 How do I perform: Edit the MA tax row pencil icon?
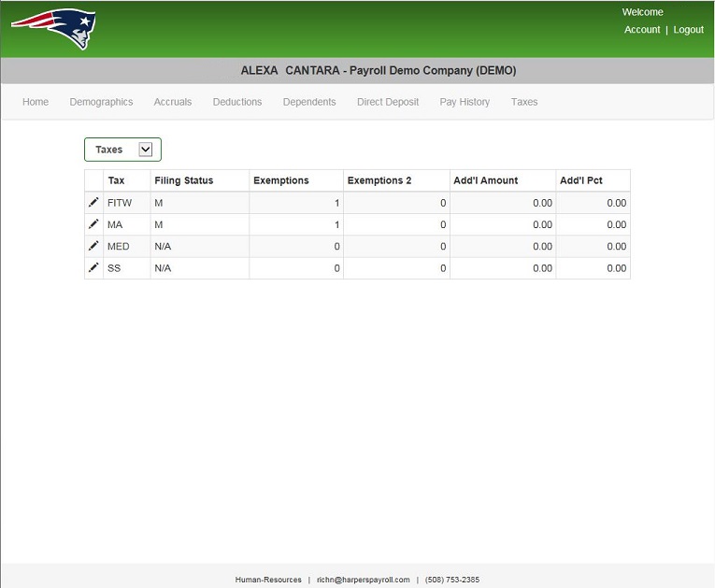coord(93,224)
